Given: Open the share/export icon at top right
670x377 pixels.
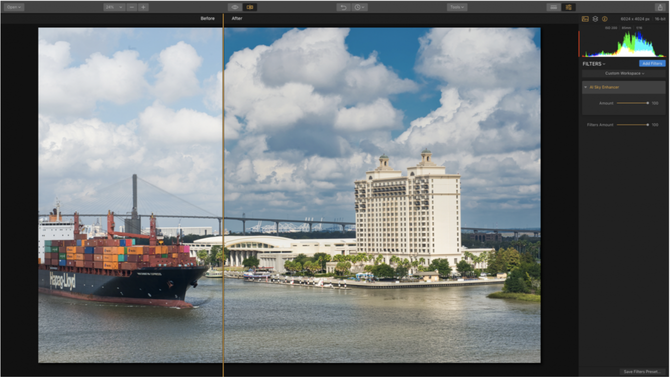Looking at the screenshot, I should point(659,7).
